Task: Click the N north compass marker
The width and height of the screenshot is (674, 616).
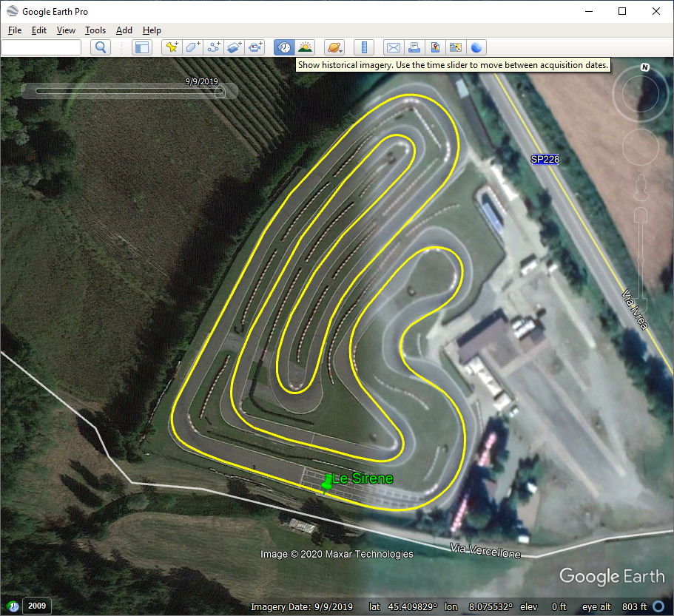Action: pos(644,67)
